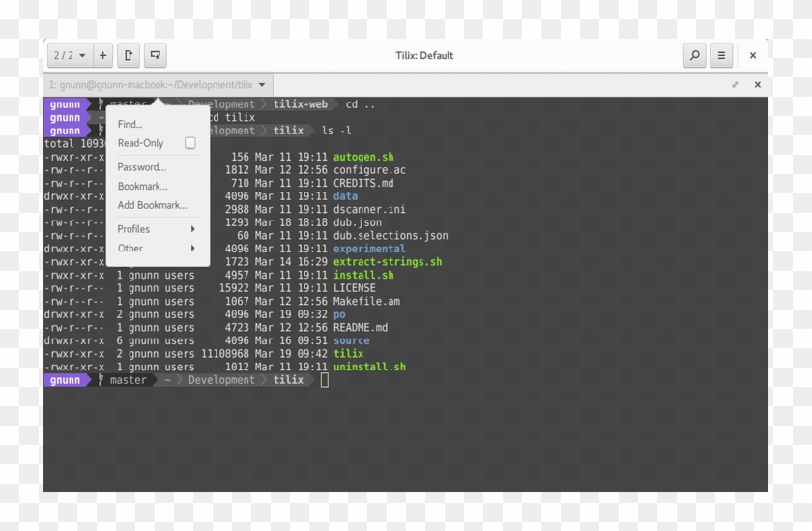
Task: Click file size 15922 value
Action: pos(234,288)
